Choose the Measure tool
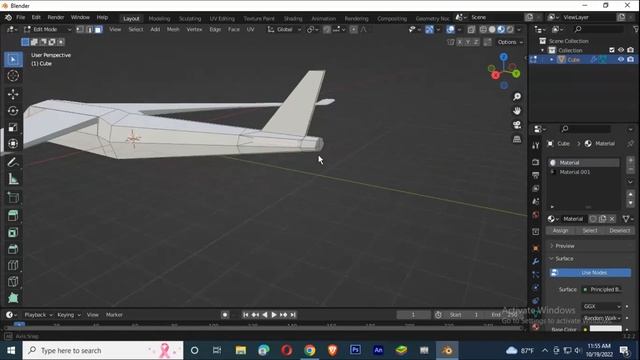Image resolution: width=640 pixels, height=360 pixels. [x=13, y=179]
